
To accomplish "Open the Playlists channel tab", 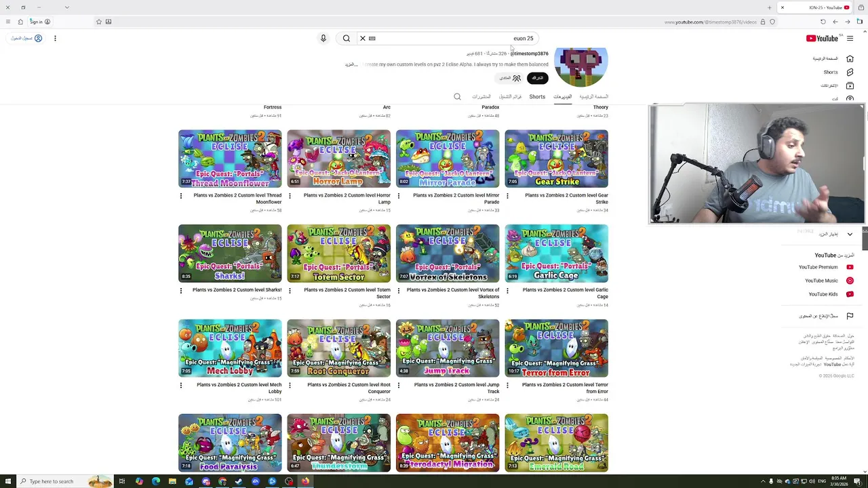I will (511, 97).
